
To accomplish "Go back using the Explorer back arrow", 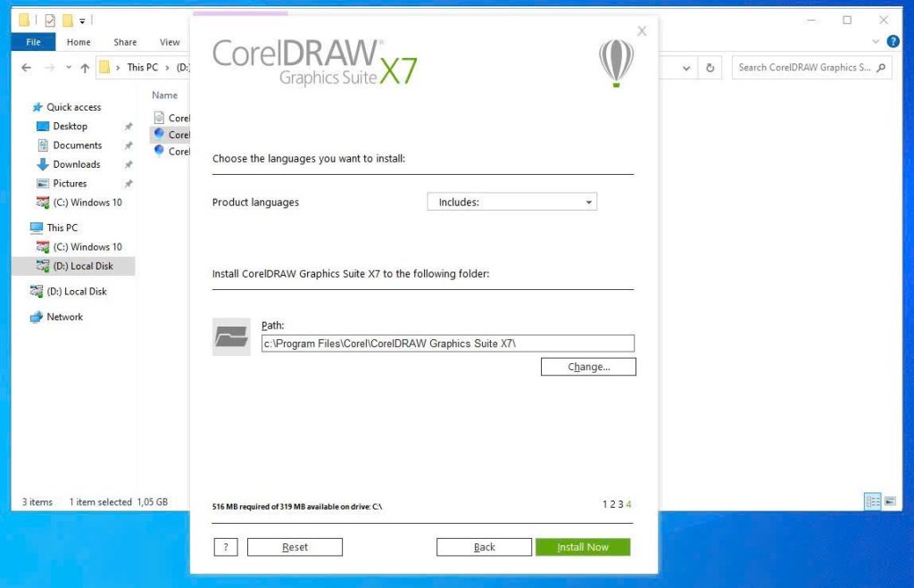I will 27,68.
